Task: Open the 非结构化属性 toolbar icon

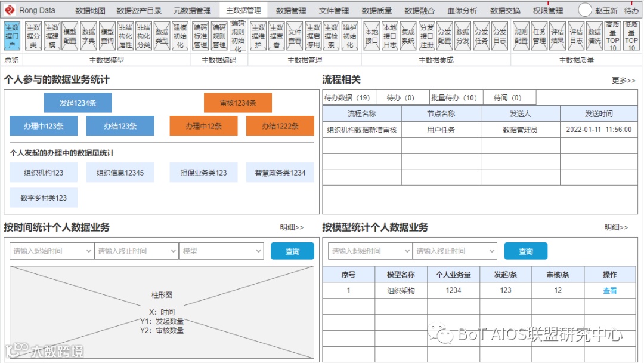Action: [x=125, y=36]
